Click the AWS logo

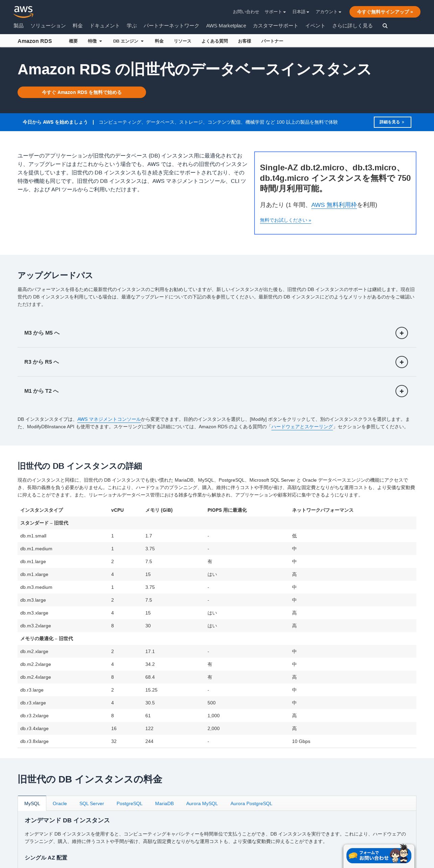pos(23,11)
